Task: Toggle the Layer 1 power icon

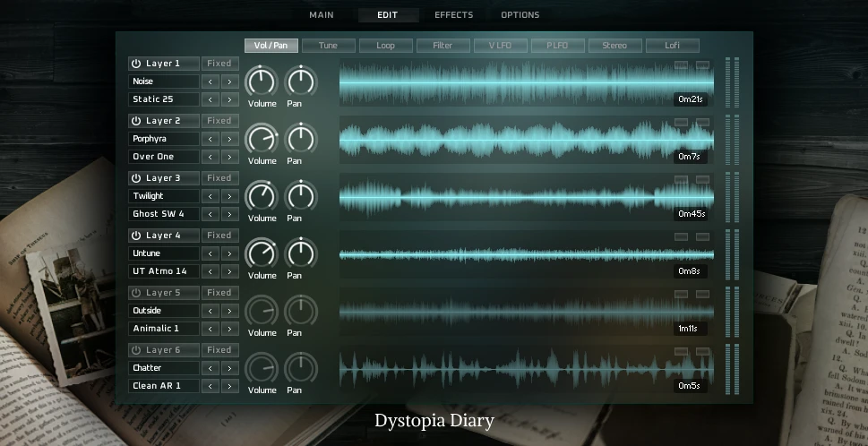Action: point(136,64)
